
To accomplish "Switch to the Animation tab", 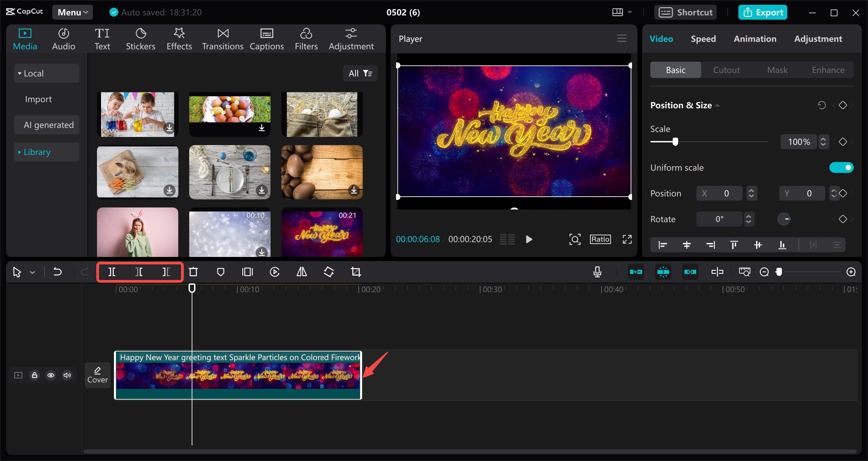I will click(755, 39).
